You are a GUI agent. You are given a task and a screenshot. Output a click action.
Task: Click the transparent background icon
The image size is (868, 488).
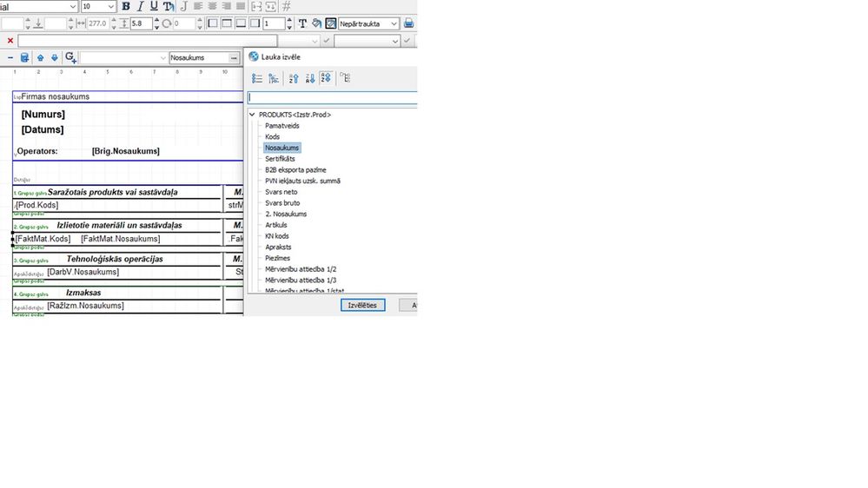pos(330,23)
